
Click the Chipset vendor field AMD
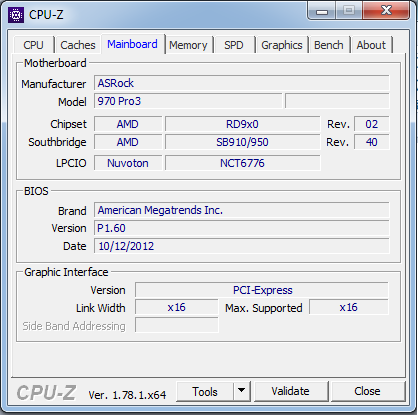click(128, 124)
